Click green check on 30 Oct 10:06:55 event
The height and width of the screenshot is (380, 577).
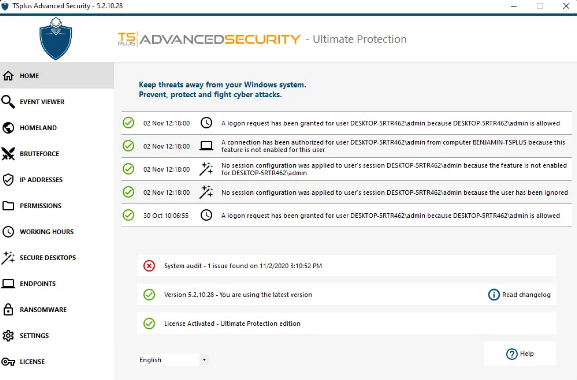point(128,215)
